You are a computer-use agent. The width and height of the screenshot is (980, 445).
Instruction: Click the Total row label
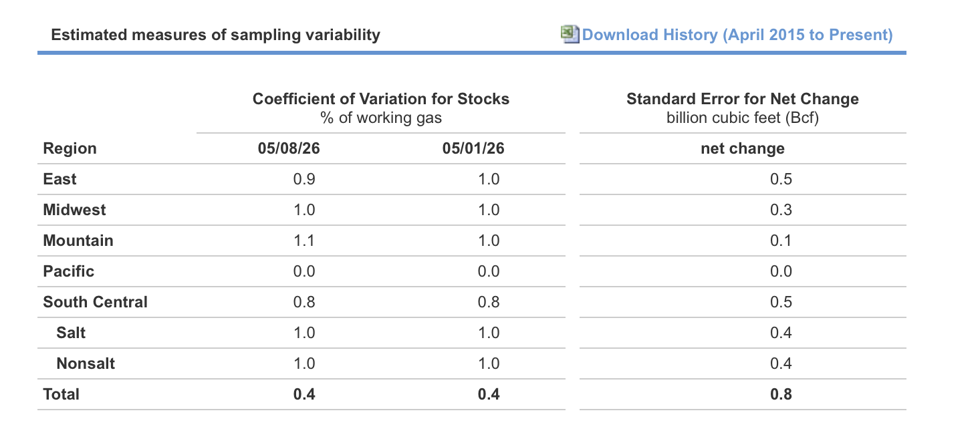[x=61, y=394]
